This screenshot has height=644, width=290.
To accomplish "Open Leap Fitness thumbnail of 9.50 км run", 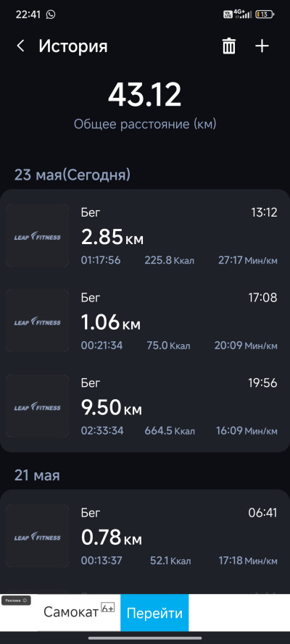I will [38, 406].
